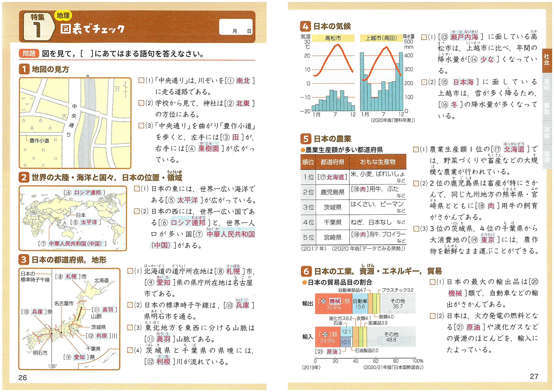
Task: Tick the checkbox for 学校から見て神社は question
Action: pos(141,103)
